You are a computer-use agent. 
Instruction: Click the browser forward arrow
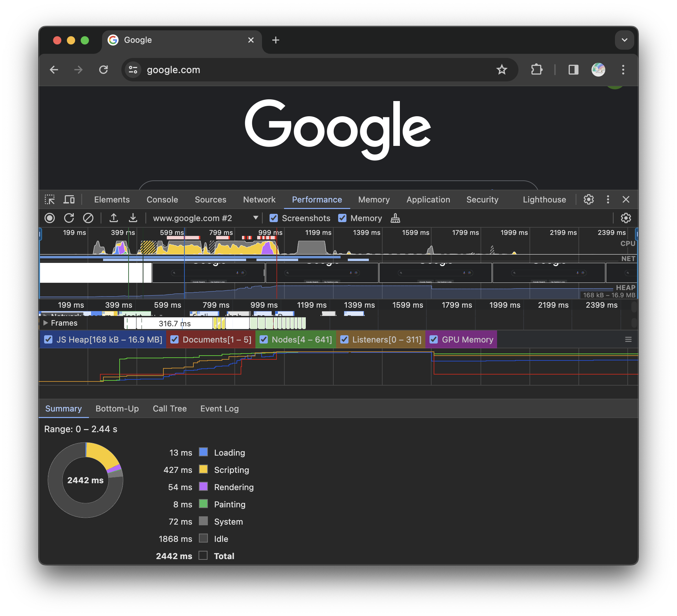79,70
